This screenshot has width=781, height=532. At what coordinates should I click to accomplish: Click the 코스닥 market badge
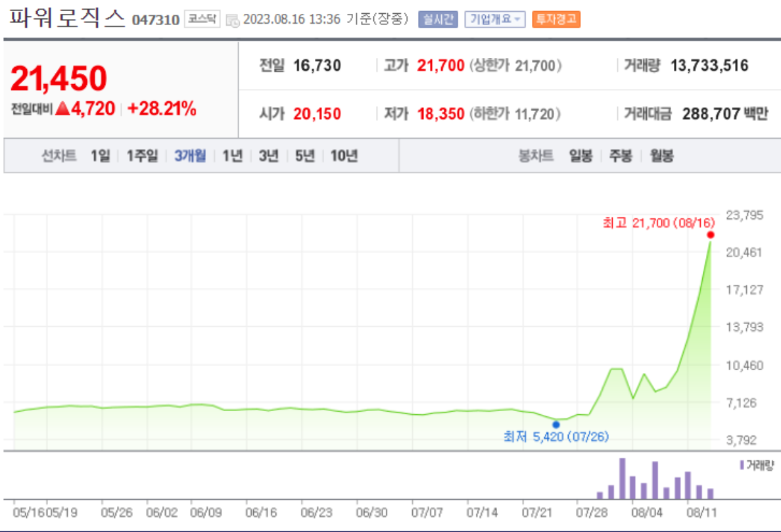(x=202, y=19)
